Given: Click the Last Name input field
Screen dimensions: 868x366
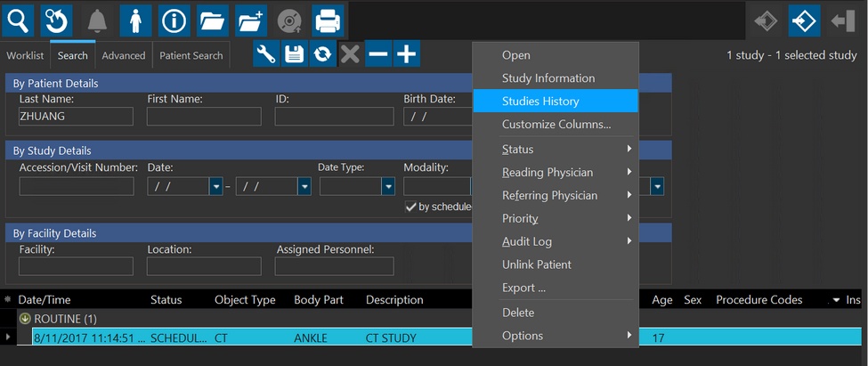Looking at the screenshot, I should coord(76,117).
